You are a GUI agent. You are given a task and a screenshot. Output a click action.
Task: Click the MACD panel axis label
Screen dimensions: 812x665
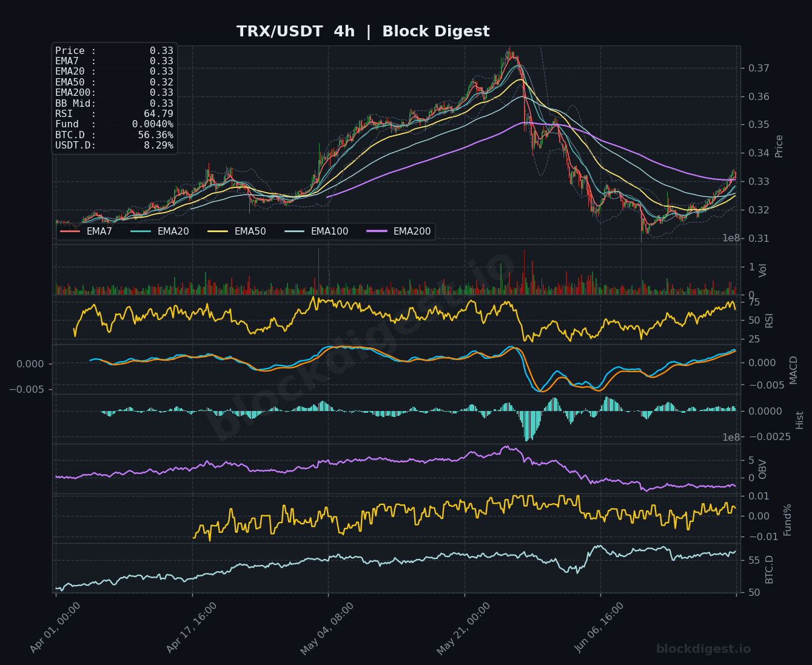click(x=793, y=370)
